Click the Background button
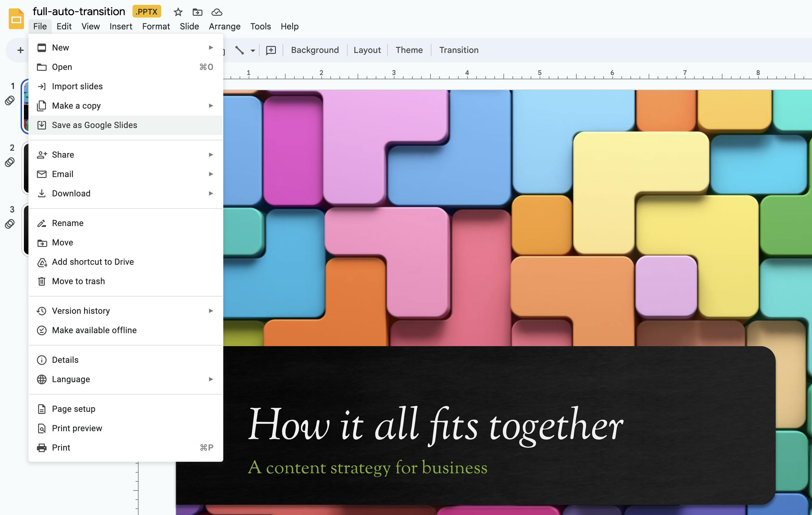The width and height of the screenshot is (812, 515). pyautogui.click(x=314, y=50)
